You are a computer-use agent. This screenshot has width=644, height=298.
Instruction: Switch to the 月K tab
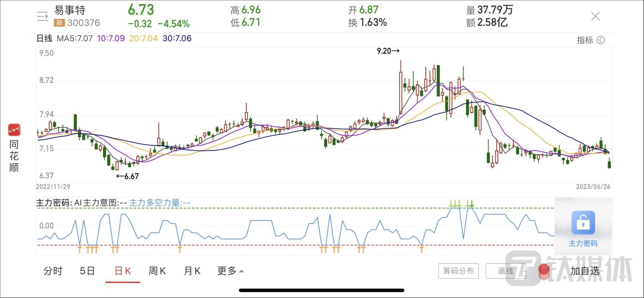pyautogui.click(x=192, y=271)
